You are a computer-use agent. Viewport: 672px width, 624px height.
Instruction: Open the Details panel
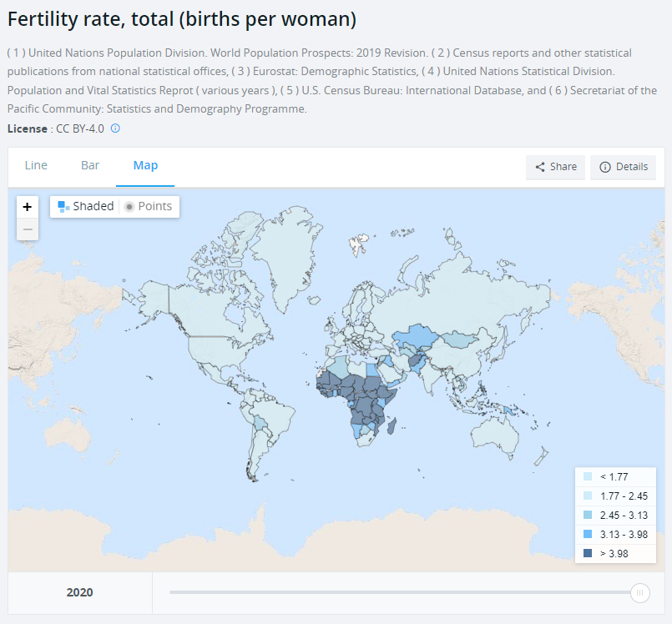click(623, 167)
